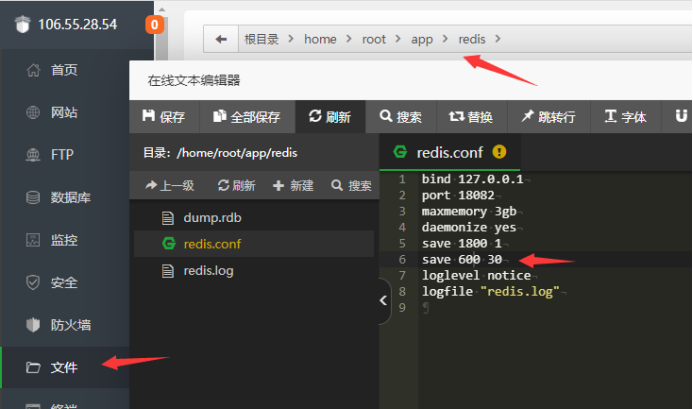Open the Firewall page in sidebar
Image resolution: width=693 pixels, height=409 pixels.
coord(70,325)
